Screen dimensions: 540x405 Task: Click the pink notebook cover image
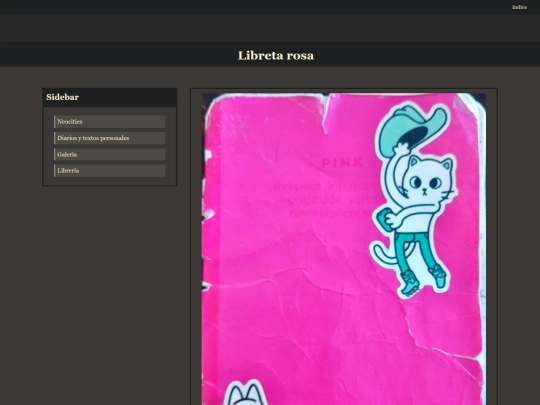click(x=344, y=249)
